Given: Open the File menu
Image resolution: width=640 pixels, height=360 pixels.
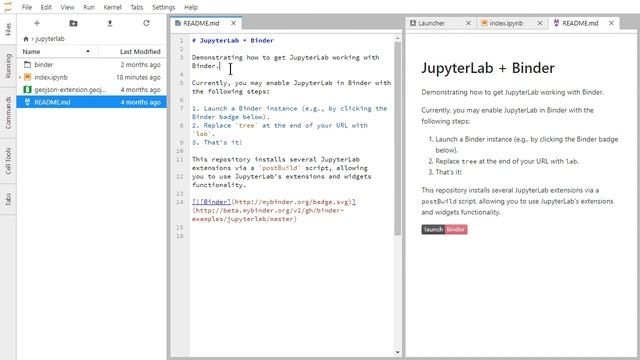Looking at the screenshot, I should tap(27, 7).
